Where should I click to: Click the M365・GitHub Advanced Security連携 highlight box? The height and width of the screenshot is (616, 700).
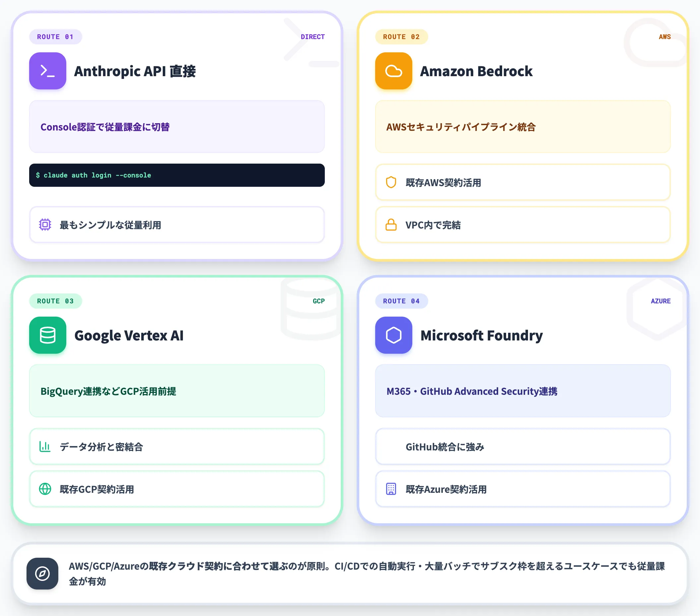523,391
